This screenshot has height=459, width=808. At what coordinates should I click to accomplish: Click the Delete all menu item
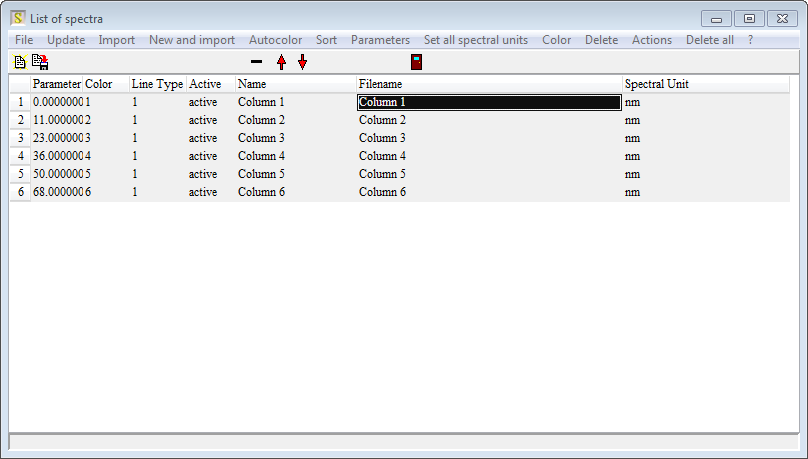click(x=709, y=40)
